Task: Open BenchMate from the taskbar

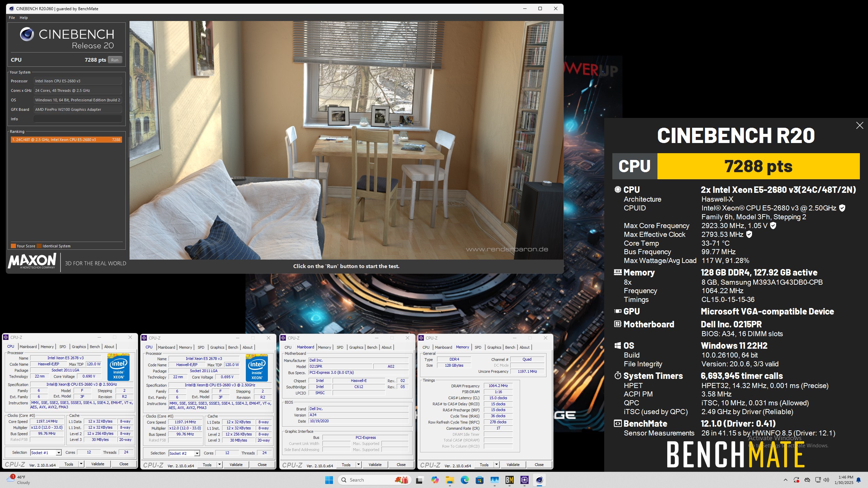Action: (x=509, y=480)
